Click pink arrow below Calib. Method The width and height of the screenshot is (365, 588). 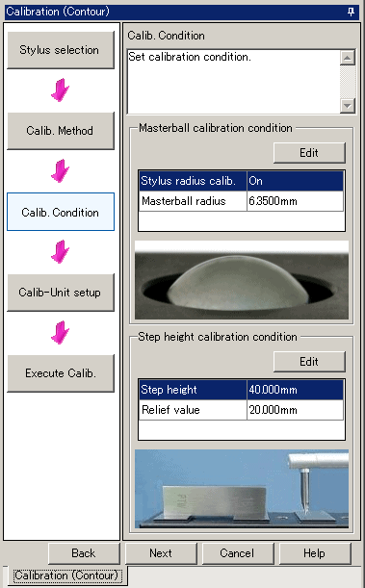pyautogui.click(x=60, y=171)
